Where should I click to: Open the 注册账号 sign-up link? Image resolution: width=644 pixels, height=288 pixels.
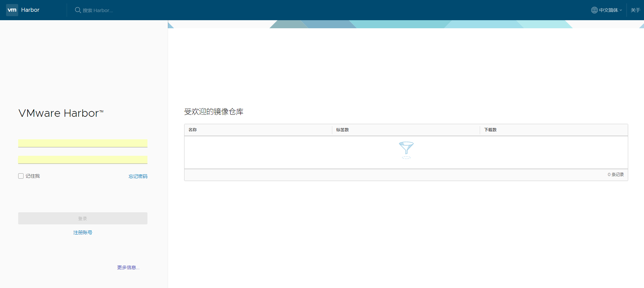click(x=83, y=232)
